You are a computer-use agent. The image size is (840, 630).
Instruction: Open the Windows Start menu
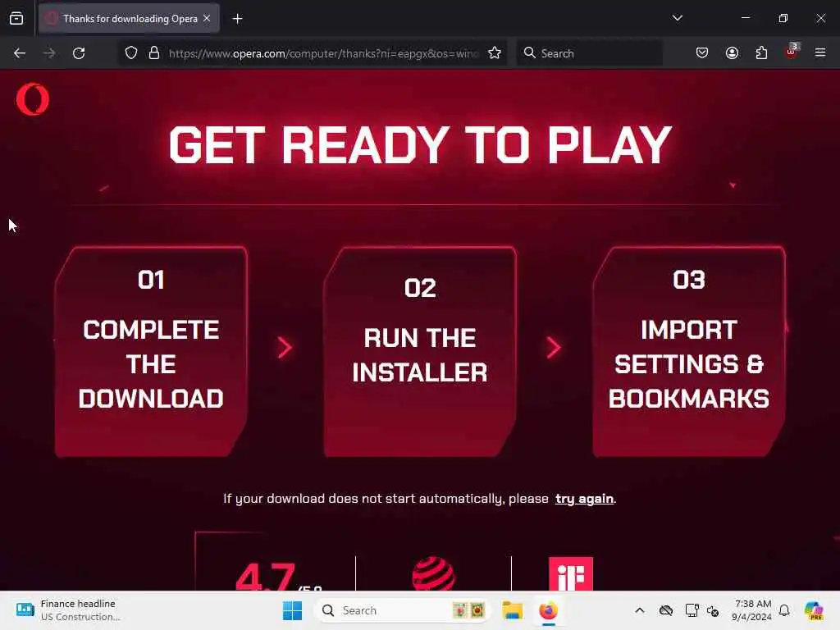pos(293,610)
